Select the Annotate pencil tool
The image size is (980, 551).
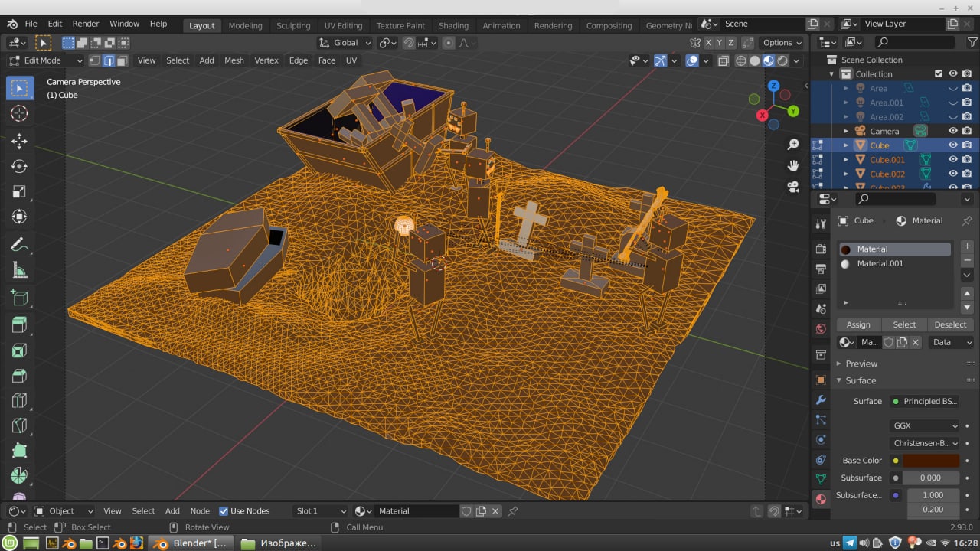19,245
